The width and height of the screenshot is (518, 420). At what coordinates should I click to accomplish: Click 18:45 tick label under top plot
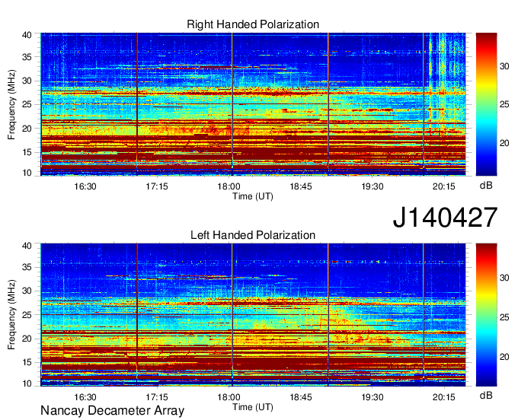click(x=301, y=186)
